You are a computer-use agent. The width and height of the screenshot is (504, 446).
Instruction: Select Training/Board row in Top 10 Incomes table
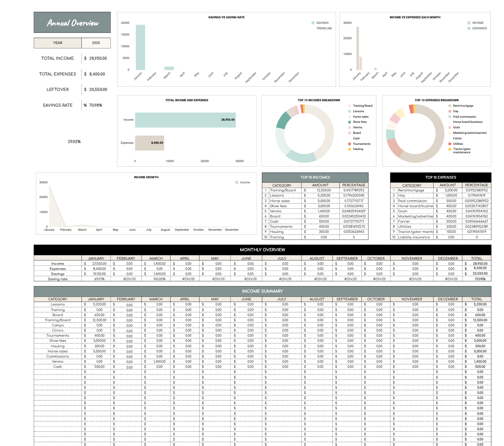tap(315, 190)
